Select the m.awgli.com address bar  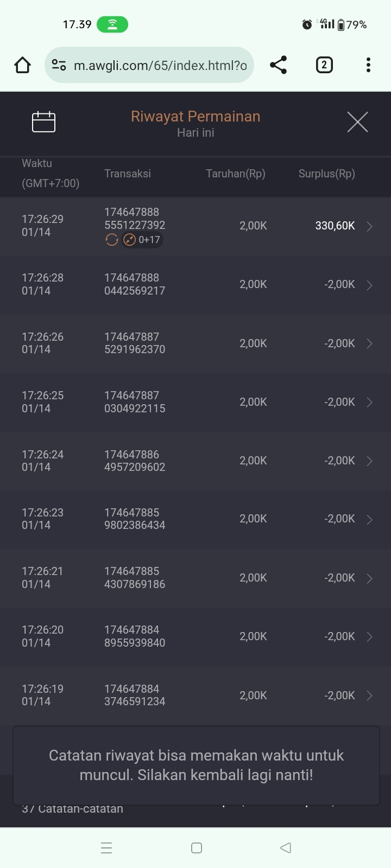[x=160, y=66]
